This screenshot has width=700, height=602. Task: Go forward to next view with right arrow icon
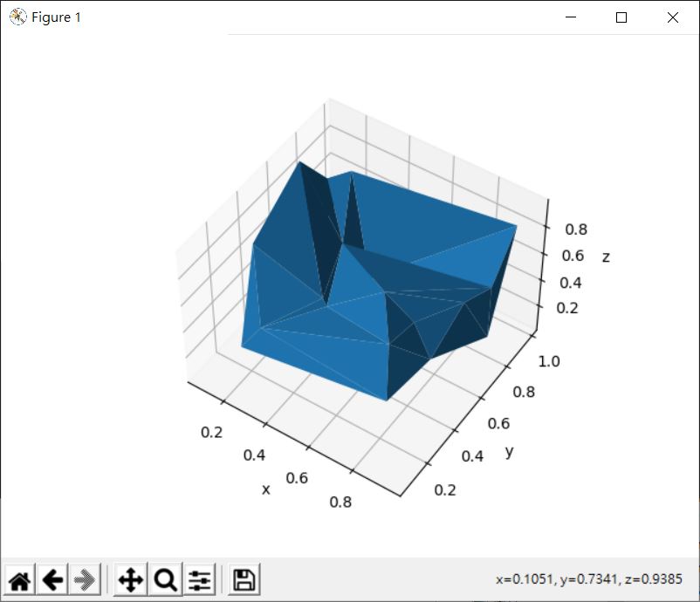click(x=84, y=578)
